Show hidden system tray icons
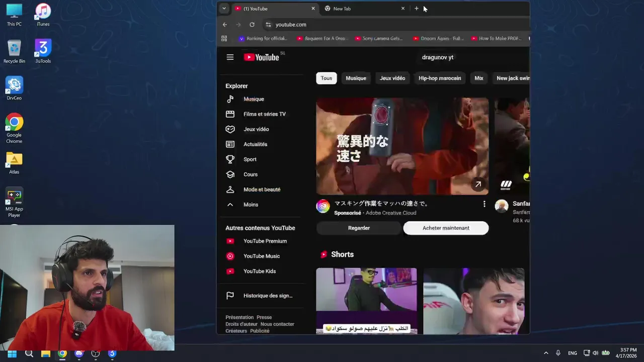The width and height of the screenshot is (644, 362). tap(546, 353)
